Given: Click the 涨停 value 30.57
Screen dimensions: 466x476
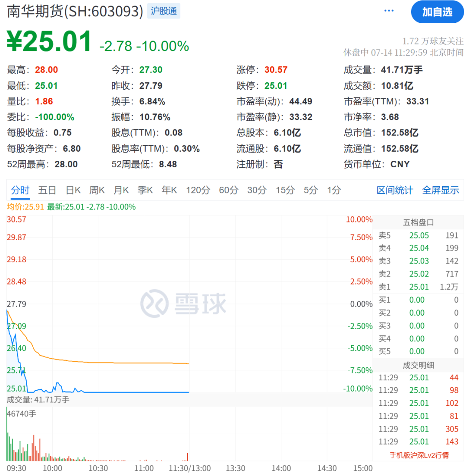Looking at the screenshot, I should pyautogui.click(x=276, y=70).
